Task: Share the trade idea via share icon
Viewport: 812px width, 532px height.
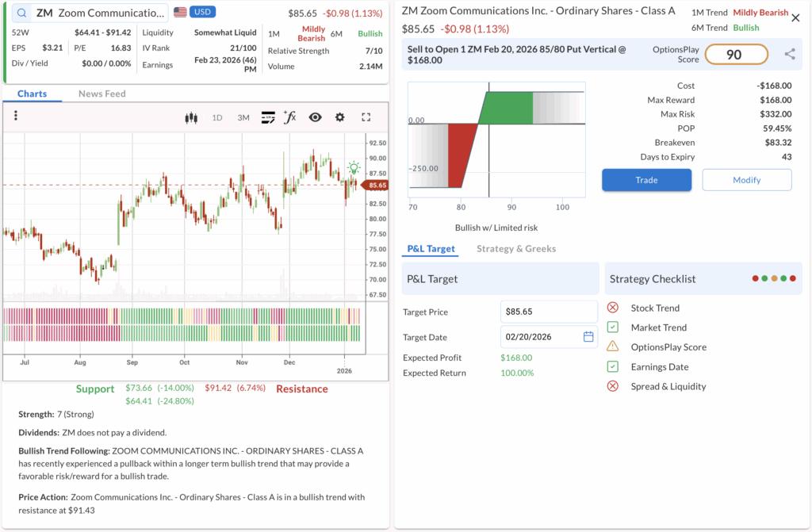Action: pyautogui.click(x=790, y=54)
